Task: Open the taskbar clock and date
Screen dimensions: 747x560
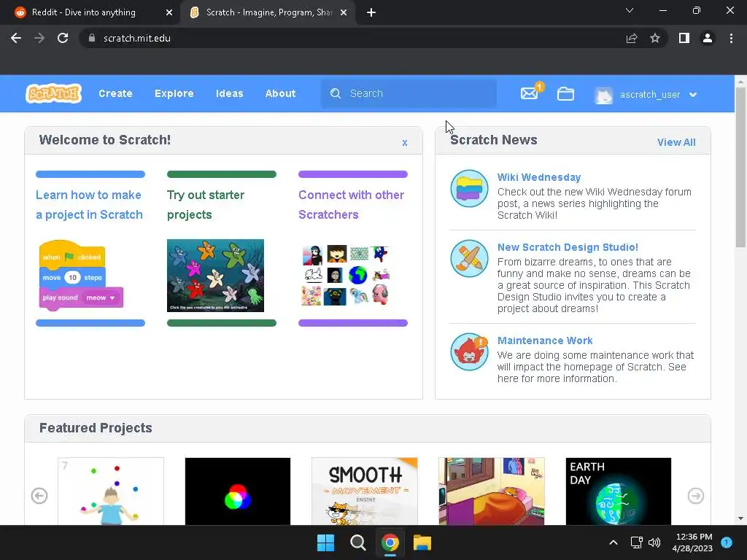Action: tap(694, 542)
